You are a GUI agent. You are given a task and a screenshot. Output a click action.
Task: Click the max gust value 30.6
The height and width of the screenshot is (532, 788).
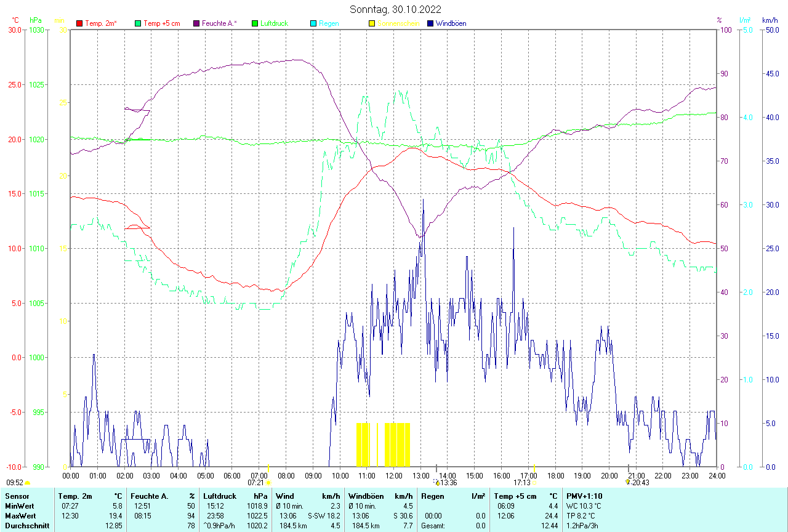click(406, 516)
